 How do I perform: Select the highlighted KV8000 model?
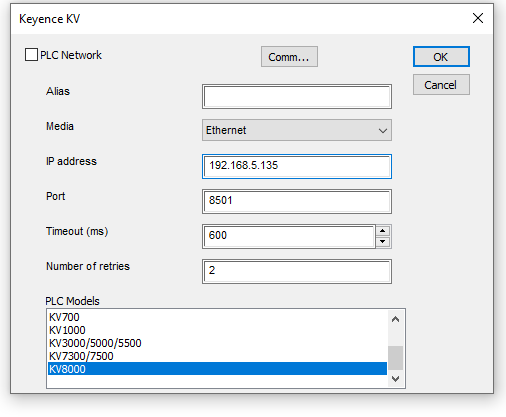[217, 369]
